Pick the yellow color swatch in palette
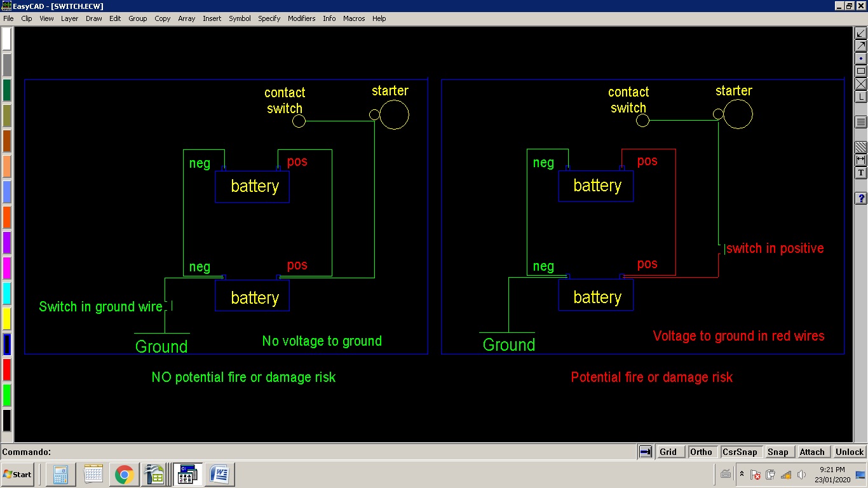The width and height of the screenshot is (868, 488). [6, 318]
